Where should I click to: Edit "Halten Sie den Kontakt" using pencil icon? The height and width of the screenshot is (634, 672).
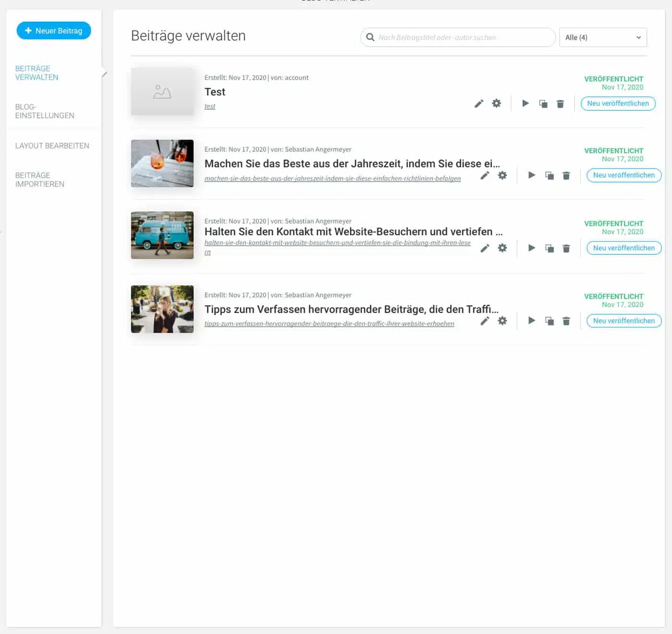pyautogui.click(x=485, y=248)
